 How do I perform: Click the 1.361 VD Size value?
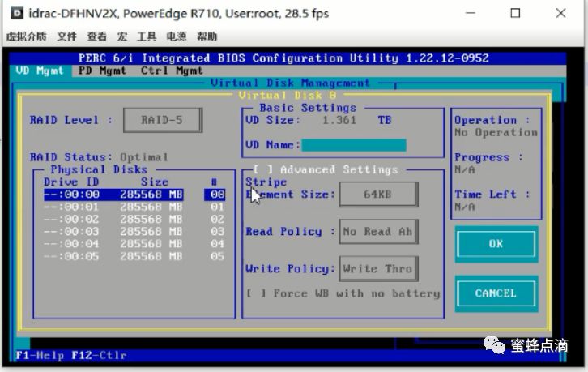tap(339, 120)
